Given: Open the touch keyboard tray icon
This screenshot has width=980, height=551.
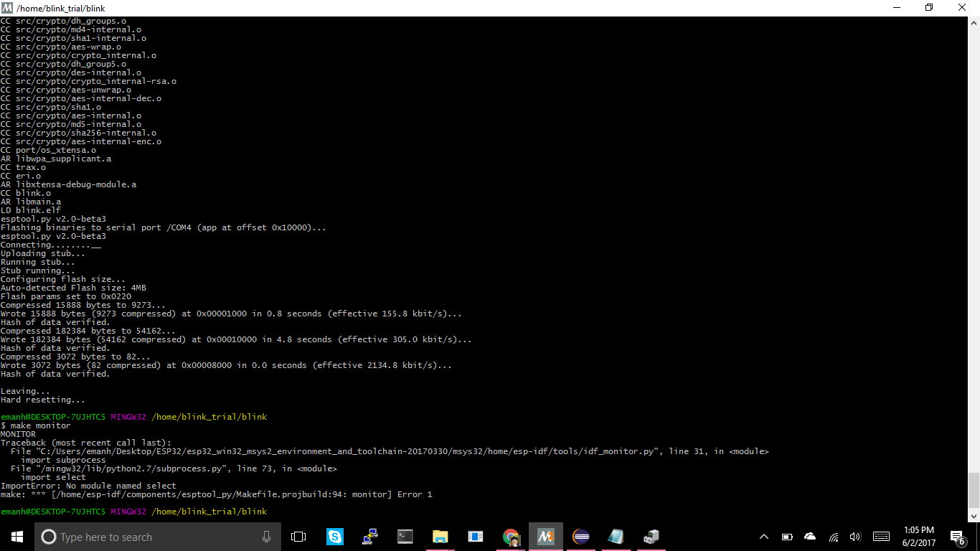Looking at the screenshot, I should pyautogui.click(x=882, y=537).
